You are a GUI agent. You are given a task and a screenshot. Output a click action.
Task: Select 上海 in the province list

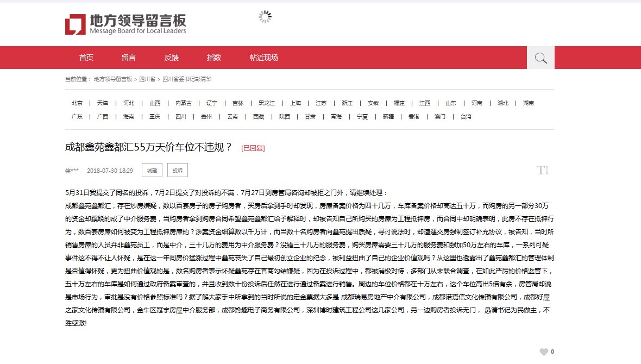(x=295, y=103)
